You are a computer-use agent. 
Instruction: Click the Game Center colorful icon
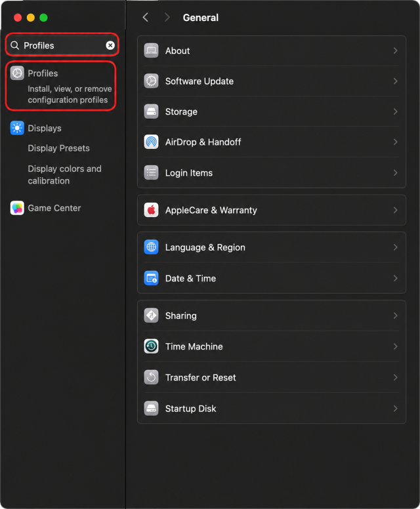[17, 208]
